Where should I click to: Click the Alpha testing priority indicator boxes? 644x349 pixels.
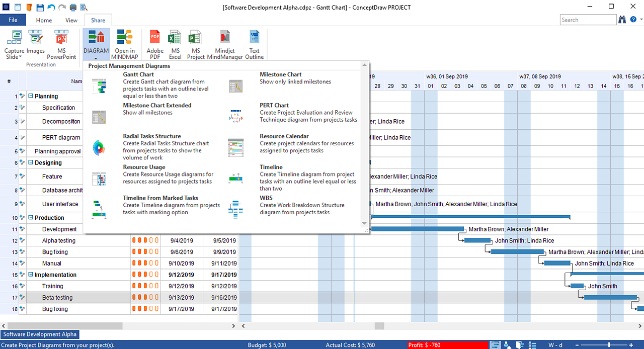(x=145, y=240)
